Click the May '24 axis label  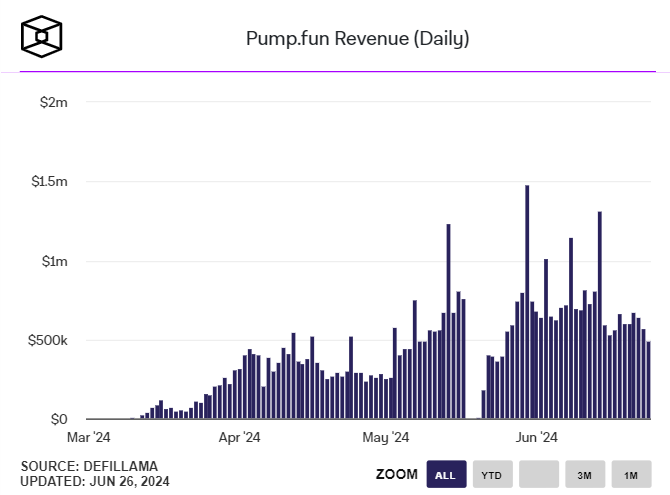pos(386,437)
